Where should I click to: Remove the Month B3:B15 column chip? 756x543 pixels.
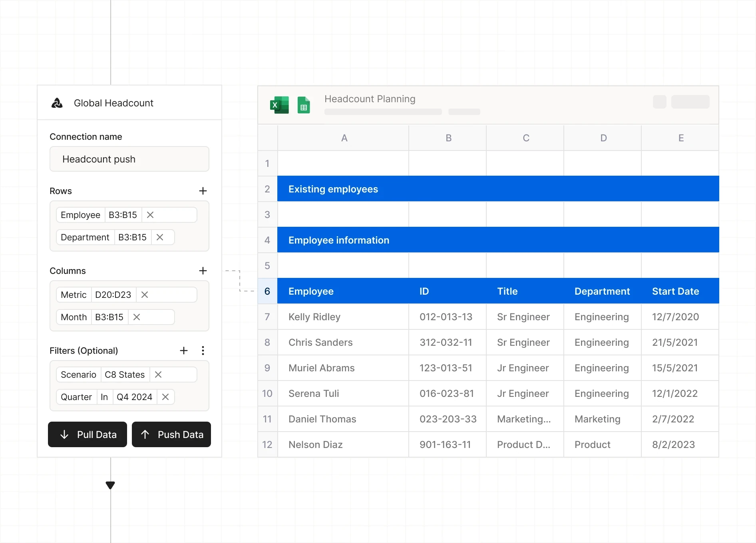[137, 317]
